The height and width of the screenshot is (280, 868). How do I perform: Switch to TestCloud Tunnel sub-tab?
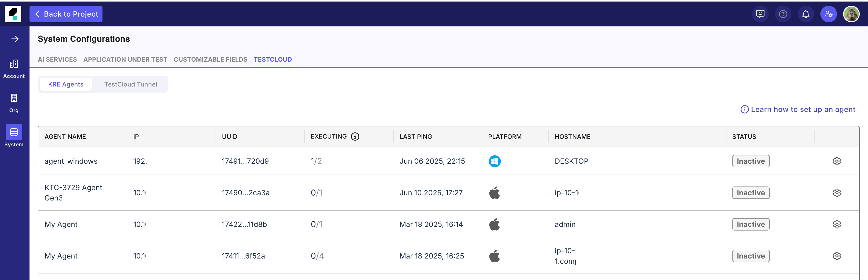coord(131,84)
